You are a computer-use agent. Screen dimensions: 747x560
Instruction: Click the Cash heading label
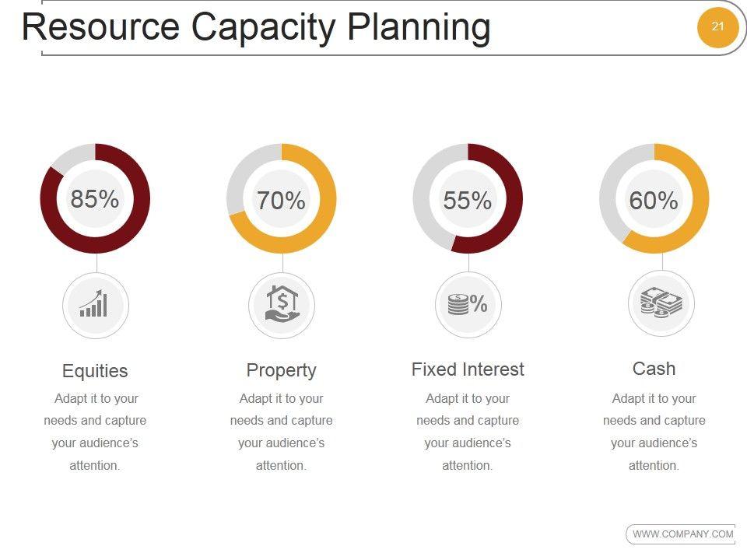coord(654,369)
